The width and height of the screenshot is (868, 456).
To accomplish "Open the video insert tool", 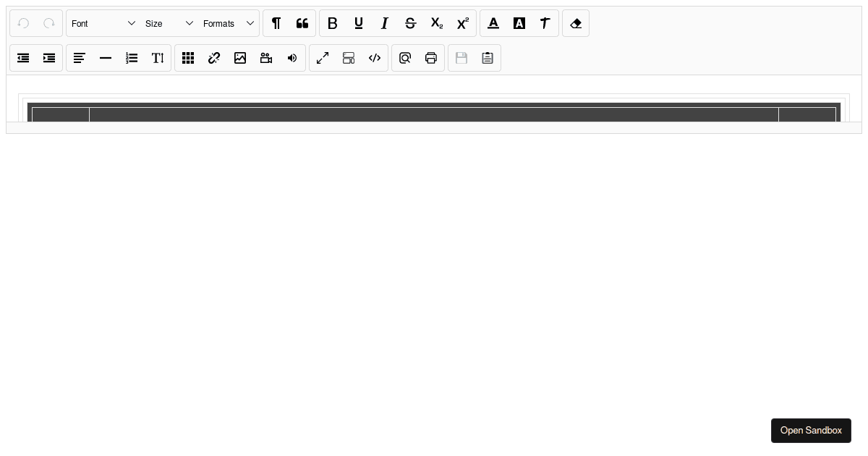I will (x=266, y=58).
